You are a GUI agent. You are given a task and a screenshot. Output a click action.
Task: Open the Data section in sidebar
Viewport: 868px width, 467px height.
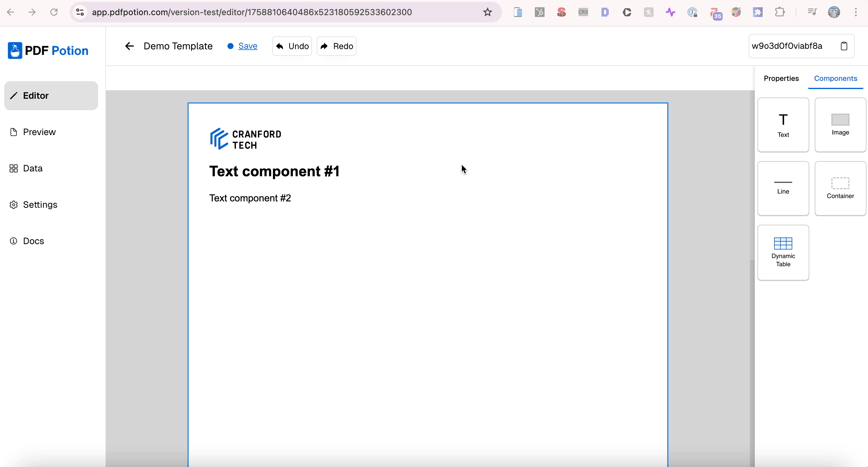33,168
